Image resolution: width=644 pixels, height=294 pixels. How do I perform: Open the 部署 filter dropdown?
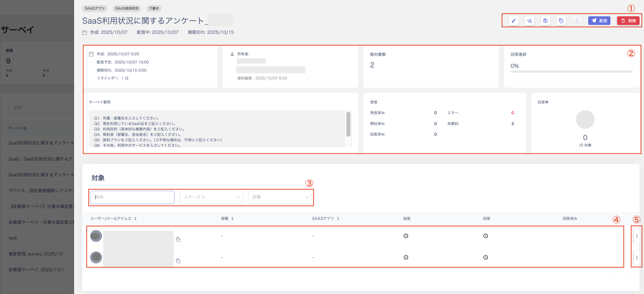pos(280,197)
